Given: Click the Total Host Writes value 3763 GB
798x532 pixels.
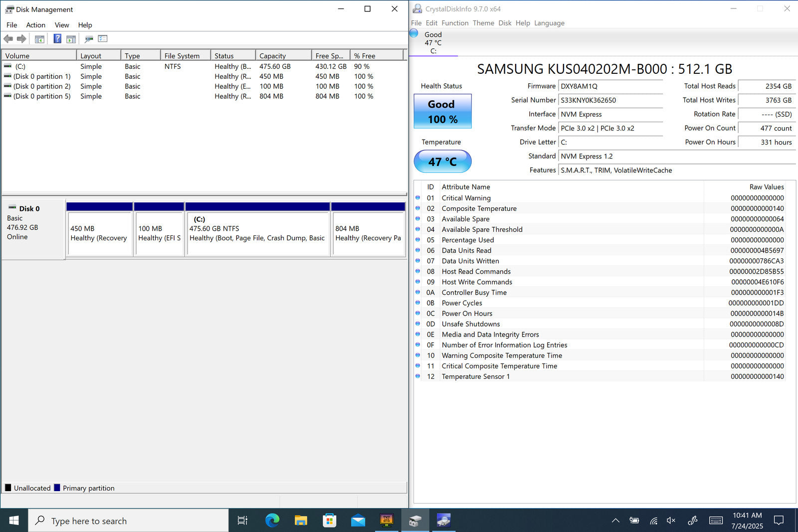Looking at the screenshot, I should coord(767,100).
